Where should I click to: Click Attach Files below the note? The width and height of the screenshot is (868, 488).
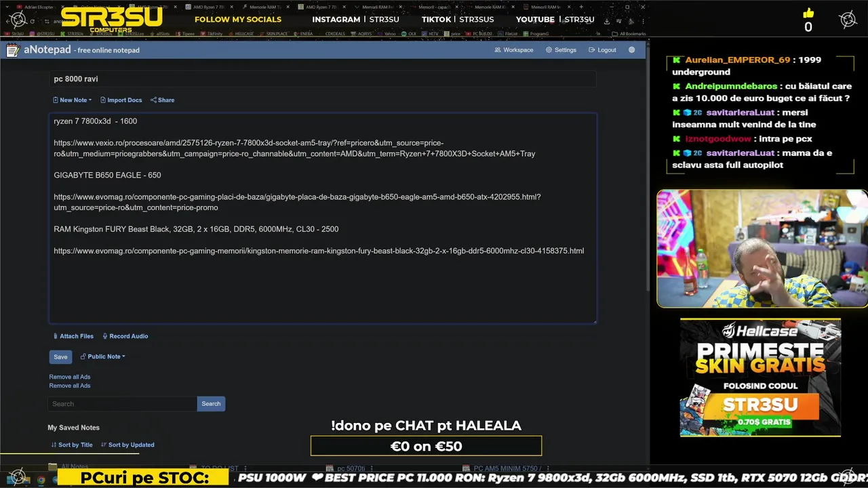pos(73,336)
